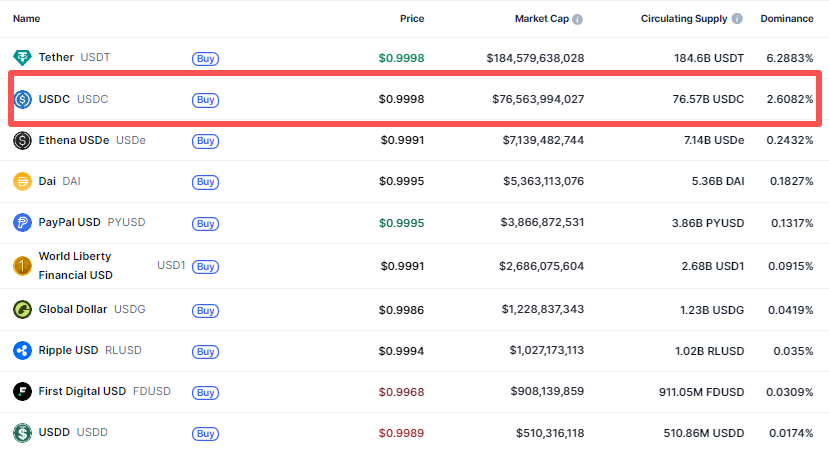Click the PayPal USD coin logo
This screenshot has height=453, width=829.
pos(22,223)
